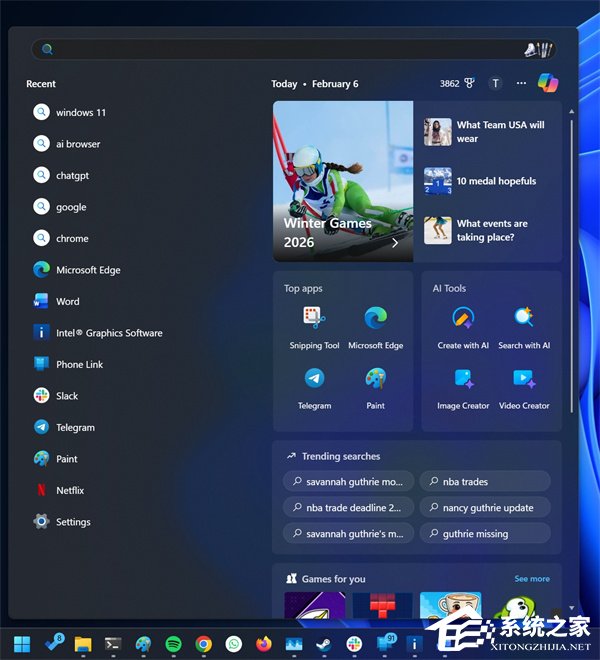
Task: Open File Explorer from the taskbar
Action: coord(83,644)
